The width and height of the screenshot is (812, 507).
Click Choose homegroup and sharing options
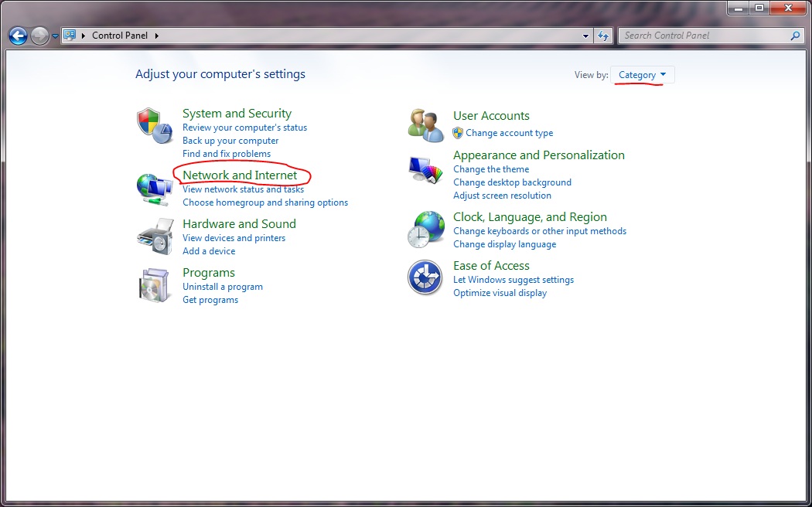[265, 202]
